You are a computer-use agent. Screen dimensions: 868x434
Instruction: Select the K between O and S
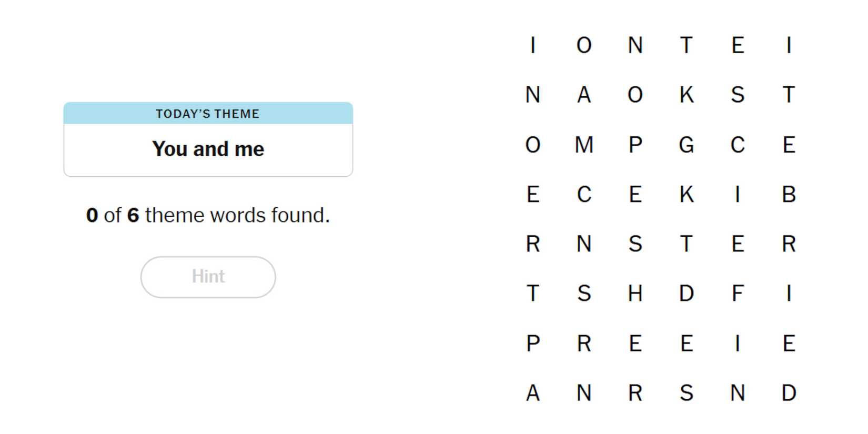click(x=686, y=95)
